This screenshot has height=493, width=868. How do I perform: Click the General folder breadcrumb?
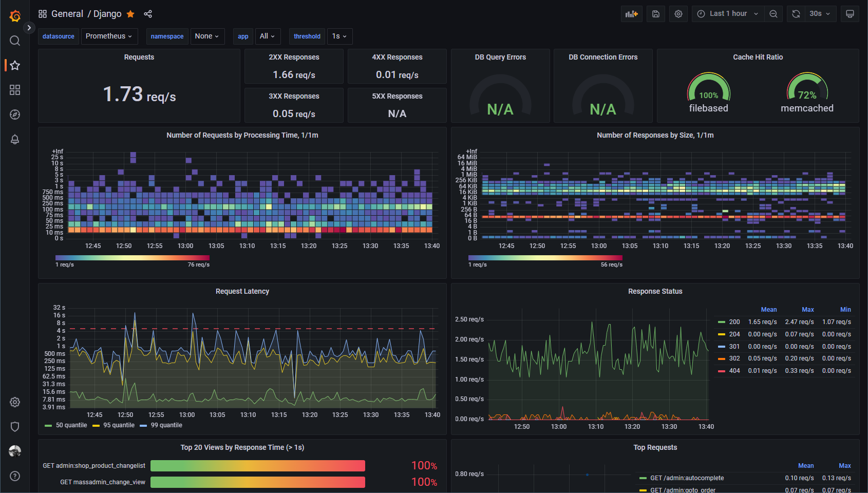click(67, 14)
